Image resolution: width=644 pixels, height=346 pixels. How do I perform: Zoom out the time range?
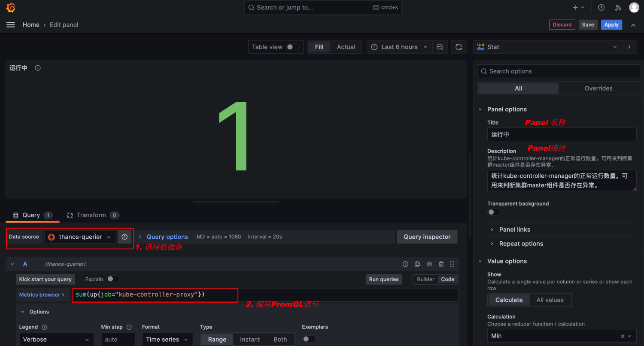click(x=440, y=47)
